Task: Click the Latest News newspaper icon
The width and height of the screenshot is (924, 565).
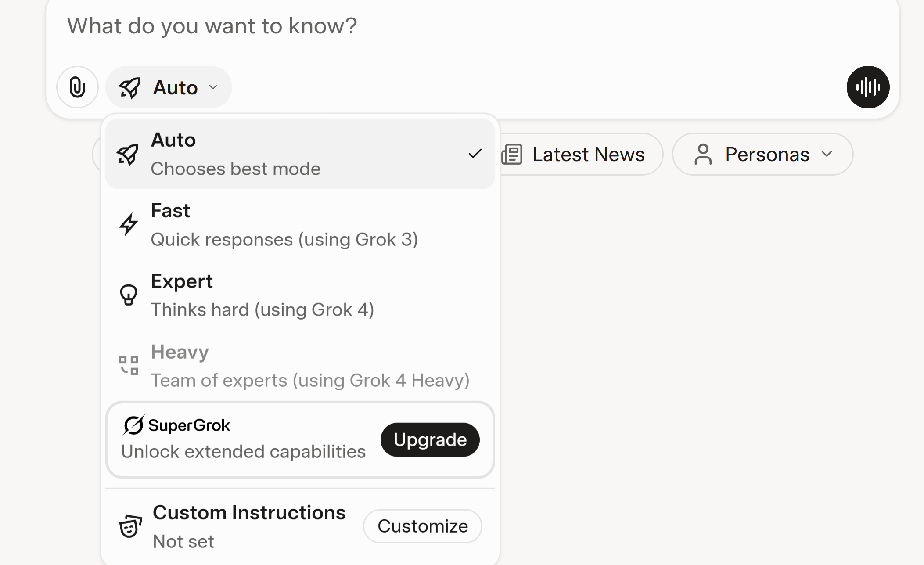Action: [512, 155]
